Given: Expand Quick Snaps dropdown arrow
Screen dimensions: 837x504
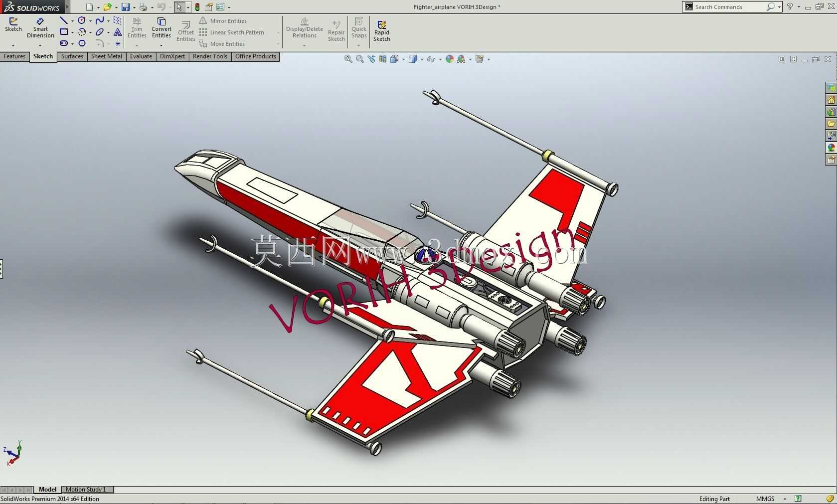Looking at the screenshot, I should (359, 45).
